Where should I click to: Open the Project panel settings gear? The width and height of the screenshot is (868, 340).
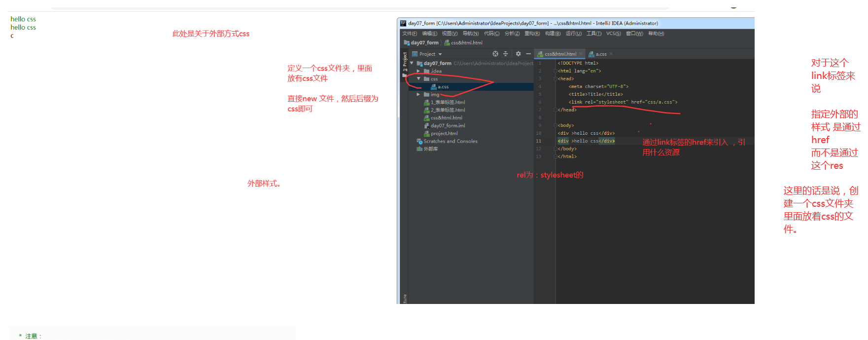pos(518,54)
